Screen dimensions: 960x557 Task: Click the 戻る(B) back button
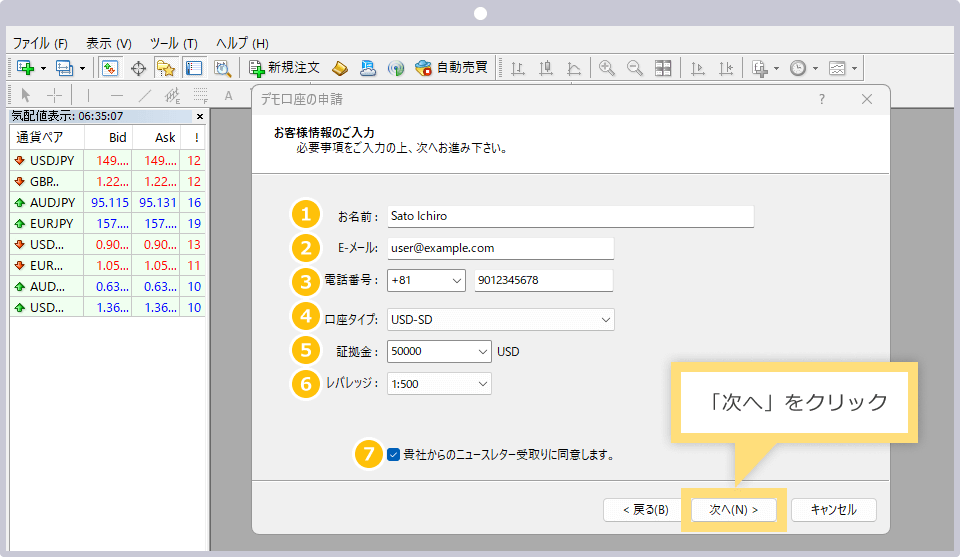point(645,510)
